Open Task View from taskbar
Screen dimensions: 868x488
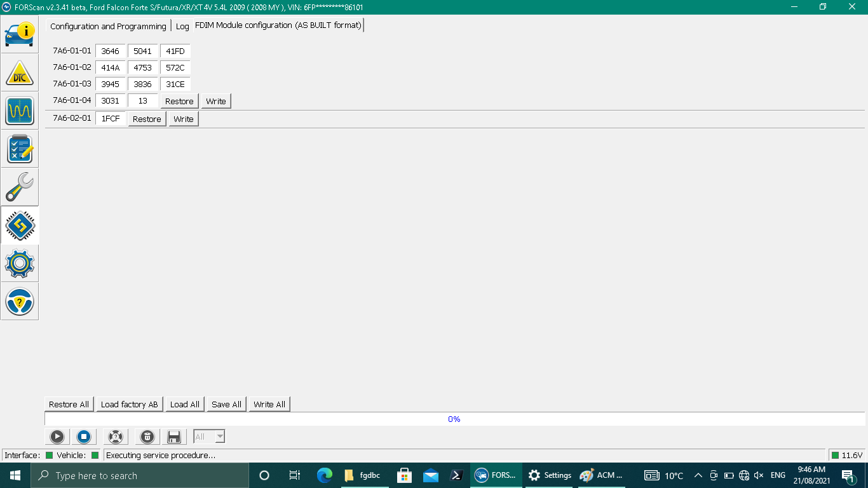[294, 475]
